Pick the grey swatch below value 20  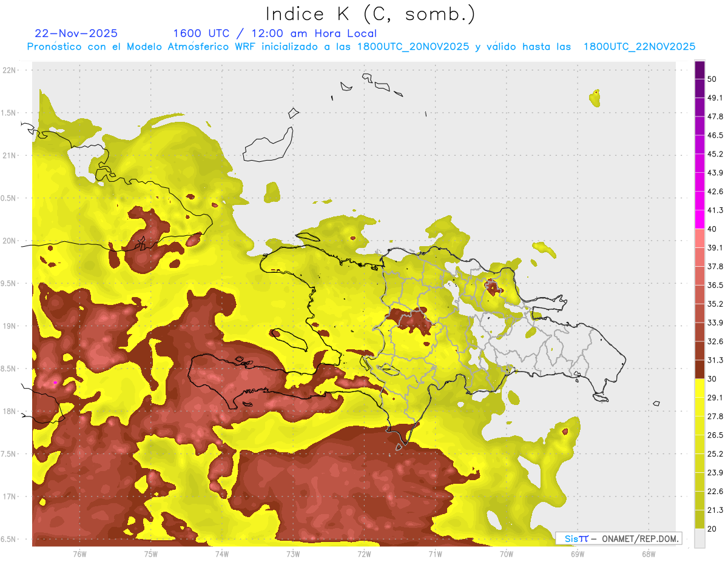(x=700, y=538)
